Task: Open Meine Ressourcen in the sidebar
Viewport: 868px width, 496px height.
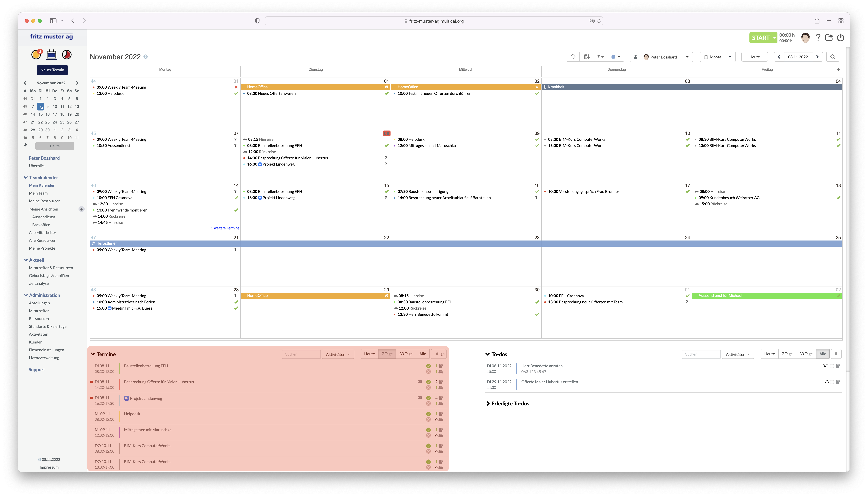Action: pos(45,201)
